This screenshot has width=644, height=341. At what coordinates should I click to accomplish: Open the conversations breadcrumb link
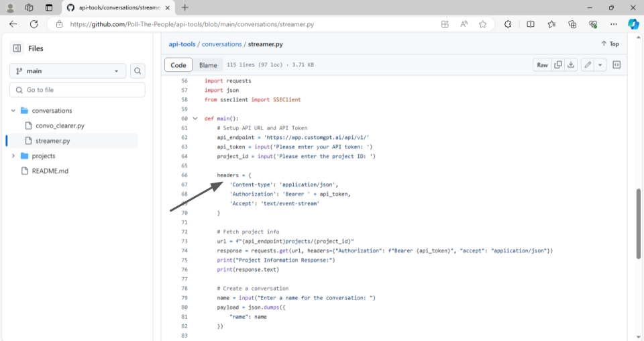point(222,44)
